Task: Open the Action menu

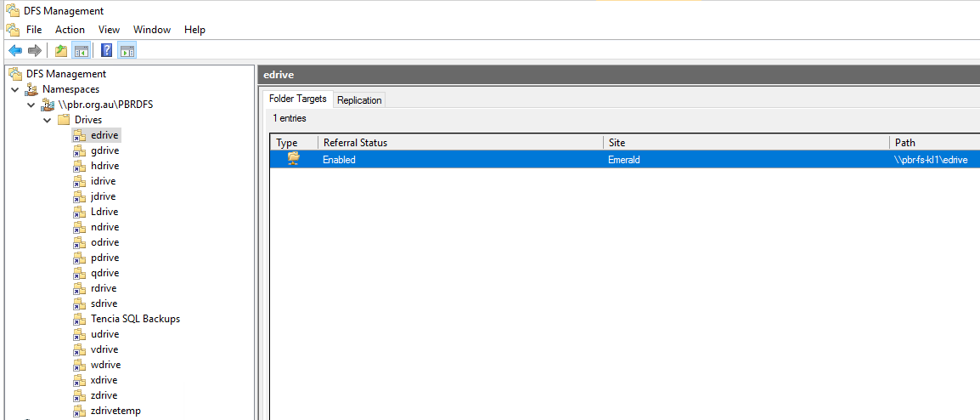Action: (70, 30)
